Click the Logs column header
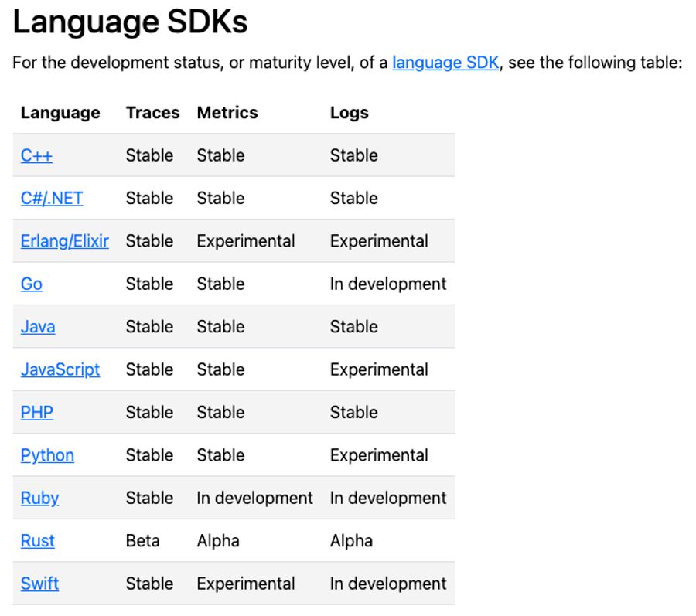696x616 pixels. click(350, 113)
